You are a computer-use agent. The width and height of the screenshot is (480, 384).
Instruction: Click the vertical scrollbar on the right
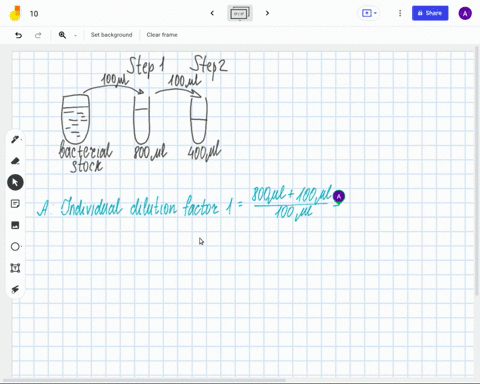click(477, 170)
